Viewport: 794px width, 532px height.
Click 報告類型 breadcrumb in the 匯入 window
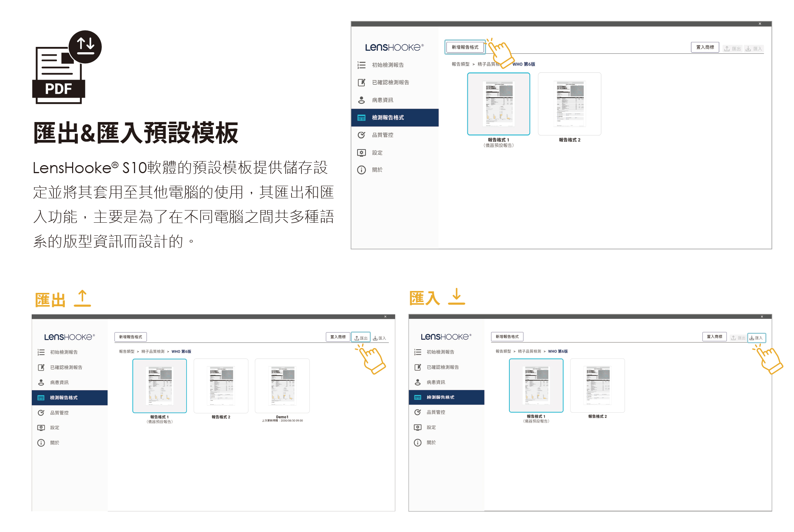point(503,351)
